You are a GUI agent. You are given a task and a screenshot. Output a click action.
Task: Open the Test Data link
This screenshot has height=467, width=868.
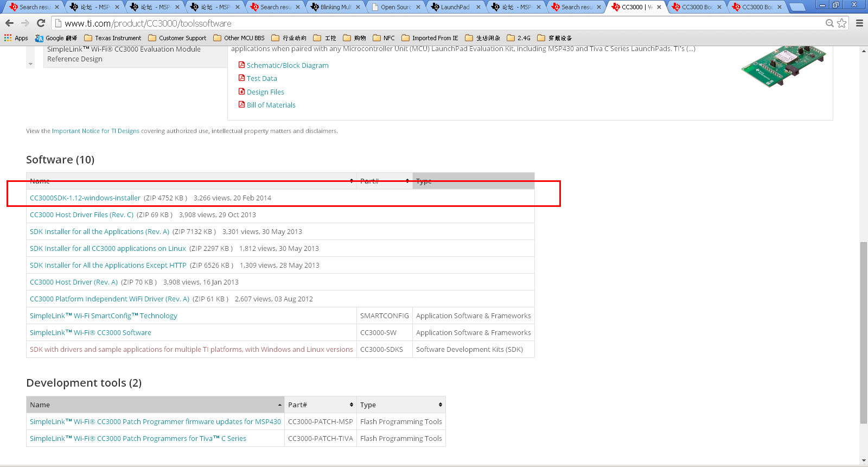[262, 78]
